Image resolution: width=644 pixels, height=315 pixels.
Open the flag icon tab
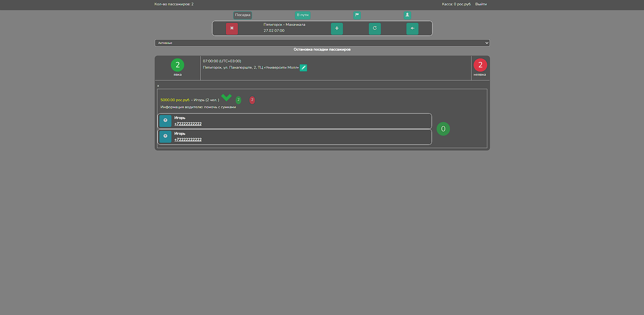pos(357,15)
